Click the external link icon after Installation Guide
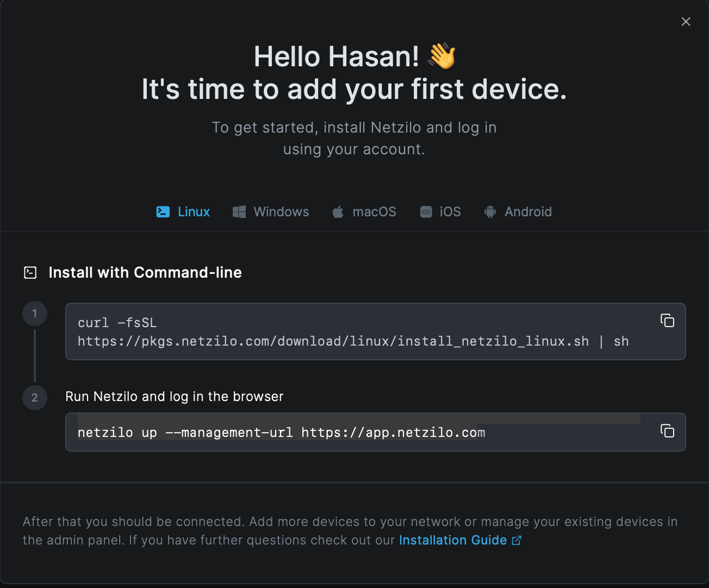Viewport: 709px width, 588px height. (x=517, y=540)
